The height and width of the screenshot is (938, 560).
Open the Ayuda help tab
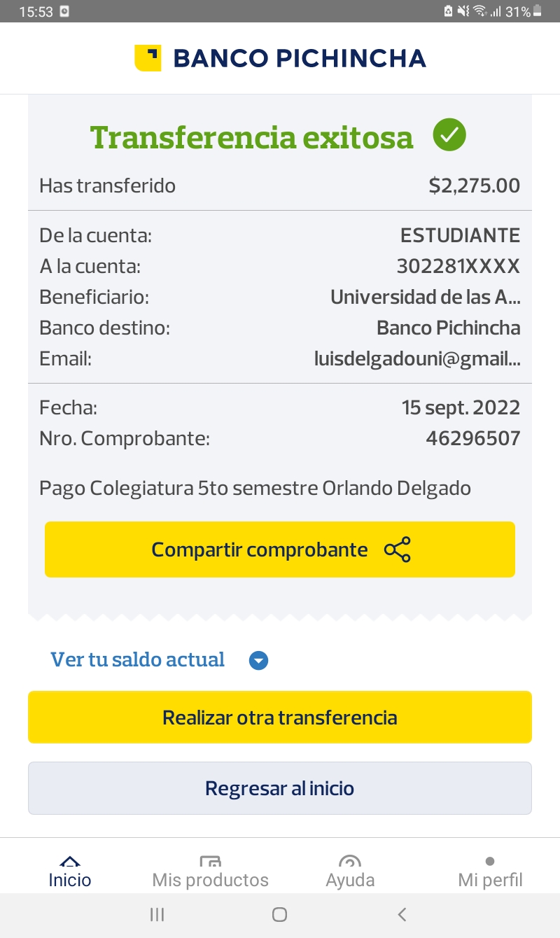click(x=350, y=872)
